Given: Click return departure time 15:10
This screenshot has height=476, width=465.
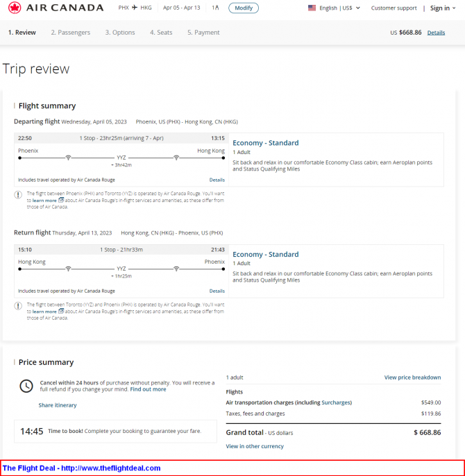Looking at the screenshot, I should (24, 250).
